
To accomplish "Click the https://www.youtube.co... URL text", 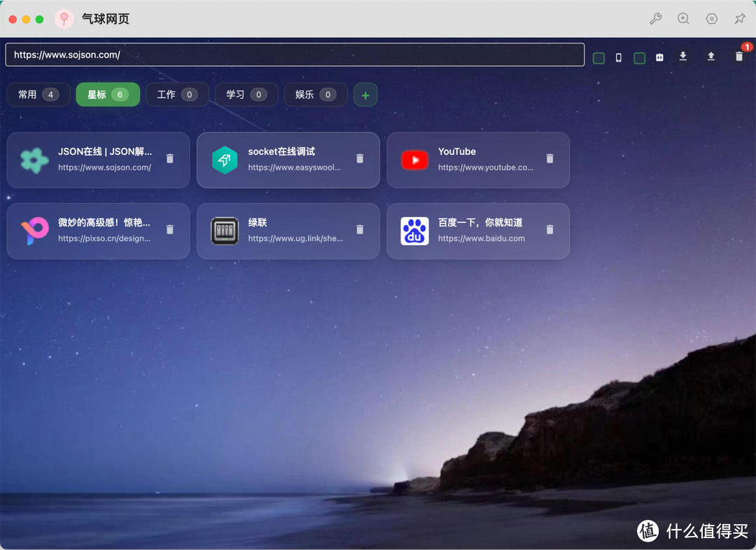I will (486, 167).
